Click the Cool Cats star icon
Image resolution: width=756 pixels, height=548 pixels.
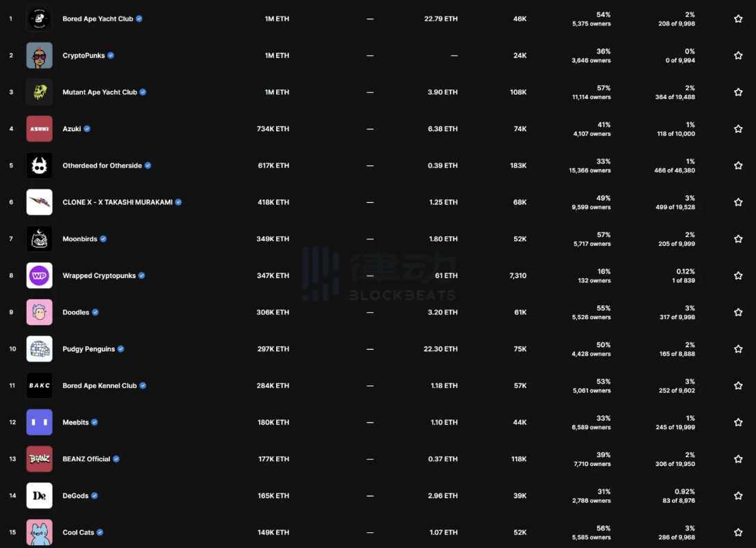[738, 532]
